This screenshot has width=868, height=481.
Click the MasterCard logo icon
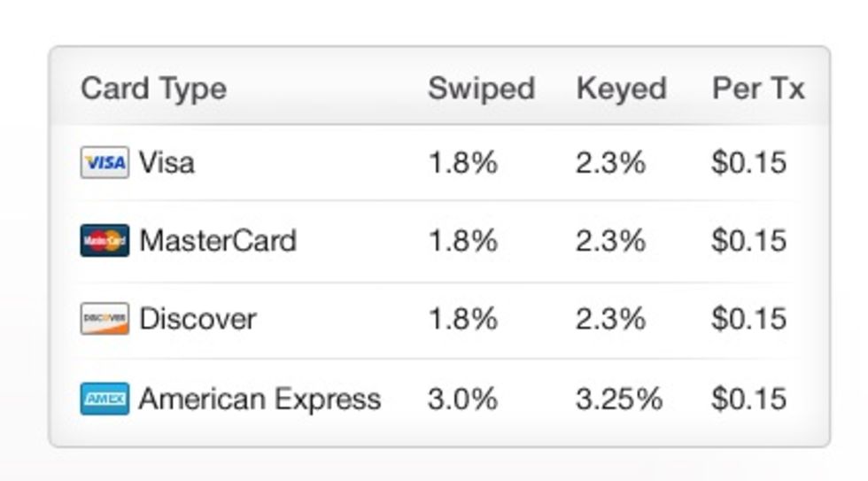coord(105,240)
